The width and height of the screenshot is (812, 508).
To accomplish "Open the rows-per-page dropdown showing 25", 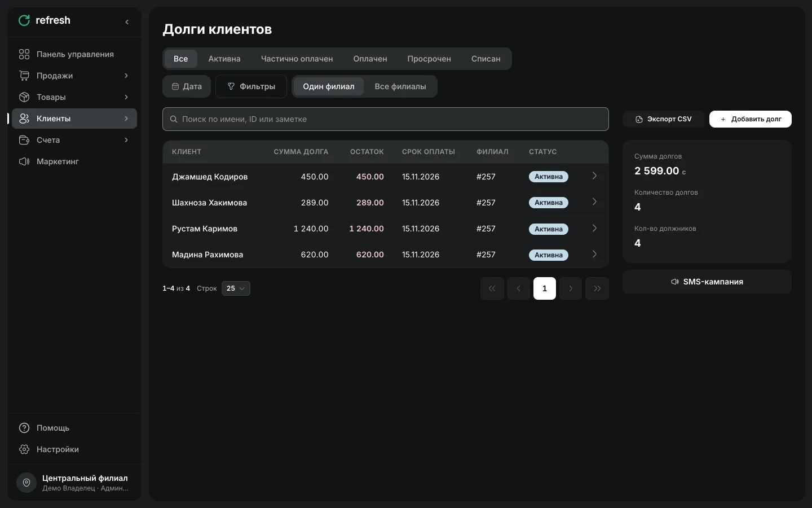I will pyautogui.click(x=236, y=288).
